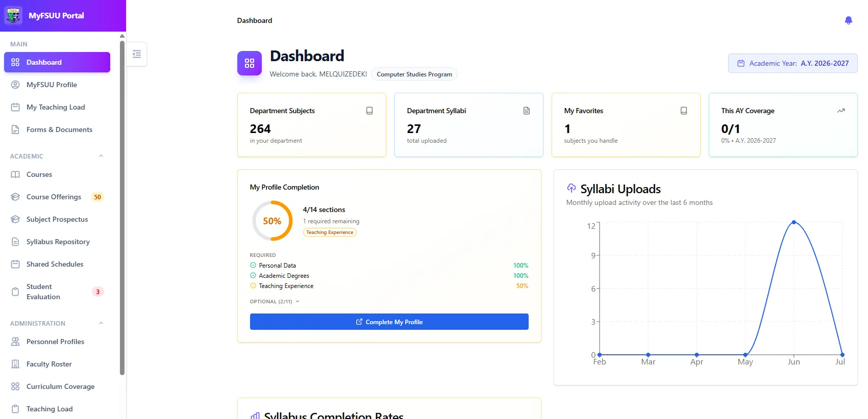Click the Computer Studies Program badge

click(x=414, y=74)
